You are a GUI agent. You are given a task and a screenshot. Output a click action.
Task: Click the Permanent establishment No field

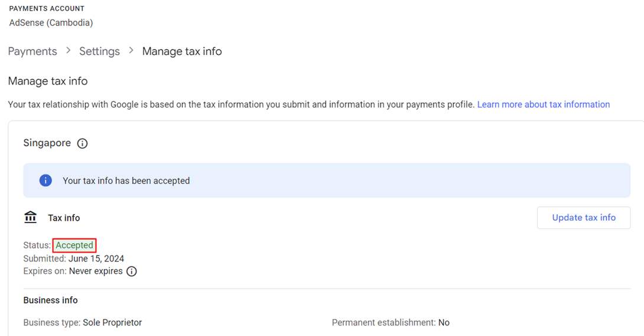click(391, 323)
